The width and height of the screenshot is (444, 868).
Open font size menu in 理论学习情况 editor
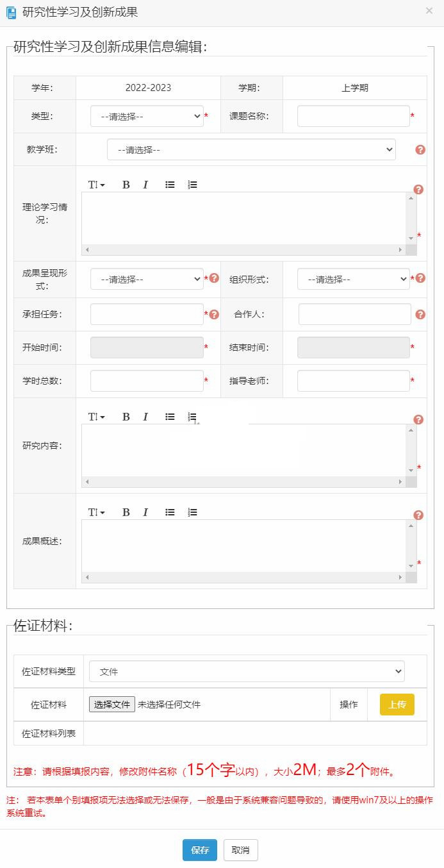[x=96, y=185]
